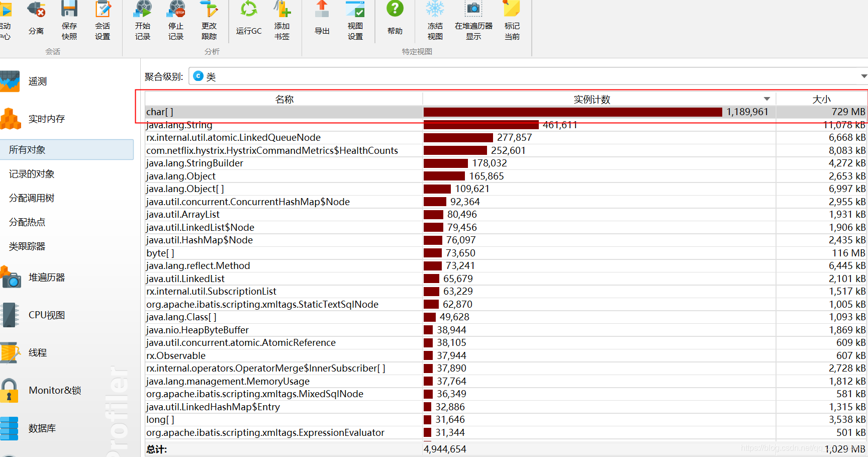The width and height of the screenshot is (868, 457).
Task: Select the rx.Observable row
Action: [507, 355]
